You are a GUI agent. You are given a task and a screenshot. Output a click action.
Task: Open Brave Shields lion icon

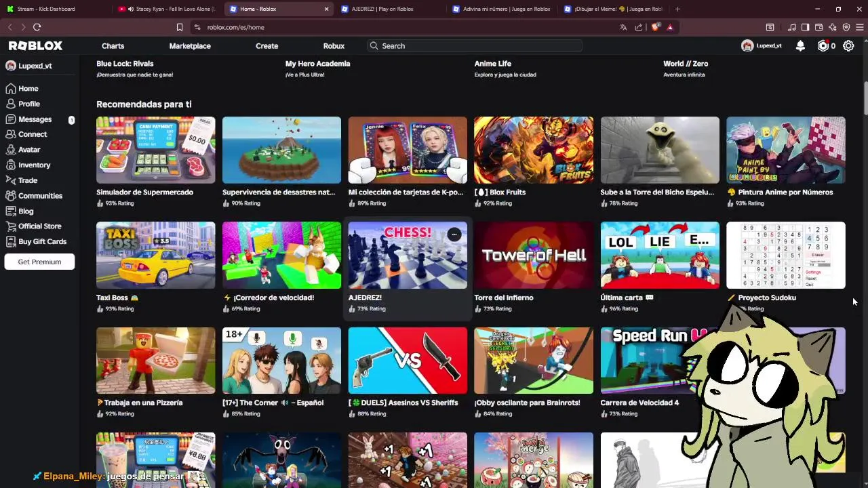655,27
